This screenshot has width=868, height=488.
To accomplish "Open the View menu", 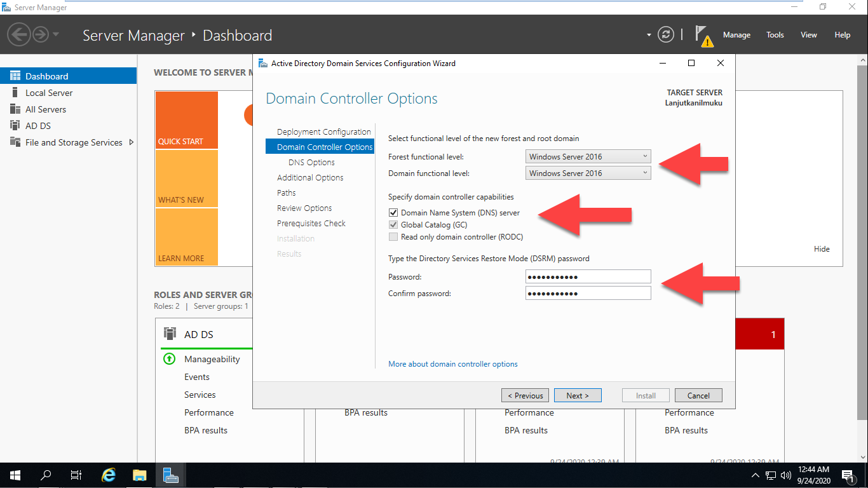I will [808, 35].
